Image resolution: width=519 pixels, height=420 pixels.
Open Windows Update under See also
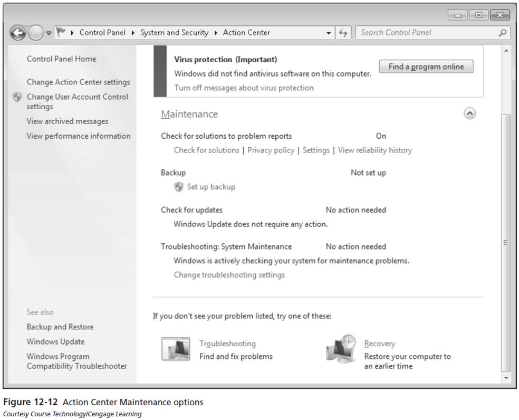[x=55, y=342]
